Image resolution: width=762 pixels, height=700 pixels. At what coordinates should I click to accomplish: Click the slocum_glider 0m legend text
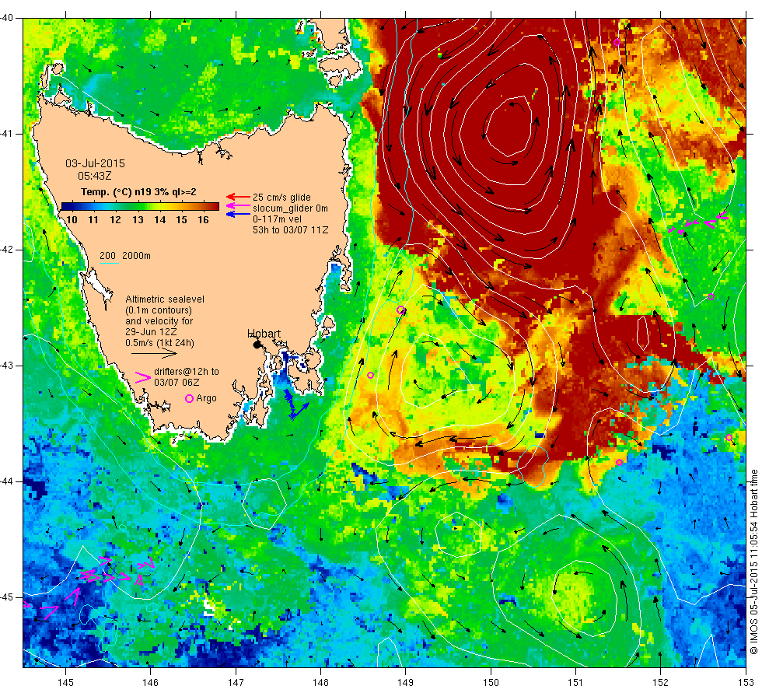coord(290,208)
